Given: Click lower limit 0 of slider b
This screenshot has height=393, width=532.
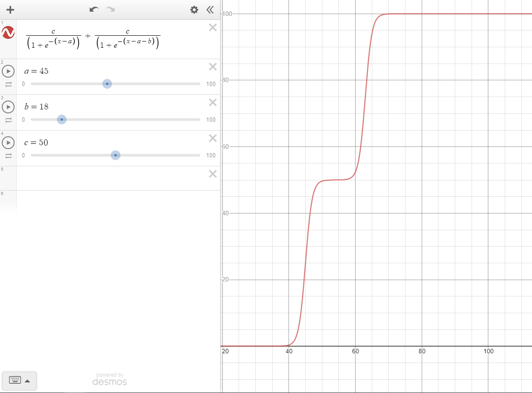Looking at the screenshot, I should tap(23, 120).
